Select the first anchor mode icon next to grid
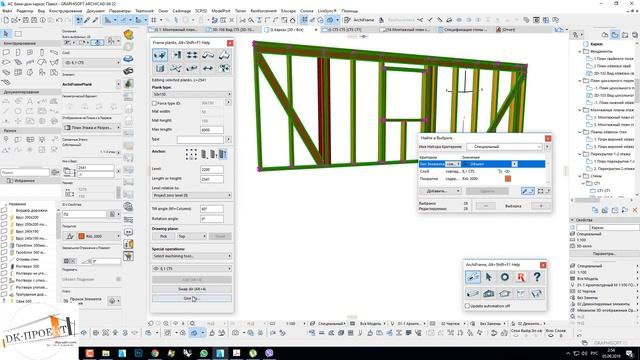Image resolution: width=640 pixels, height=360 pixels. tap(204, 154)
